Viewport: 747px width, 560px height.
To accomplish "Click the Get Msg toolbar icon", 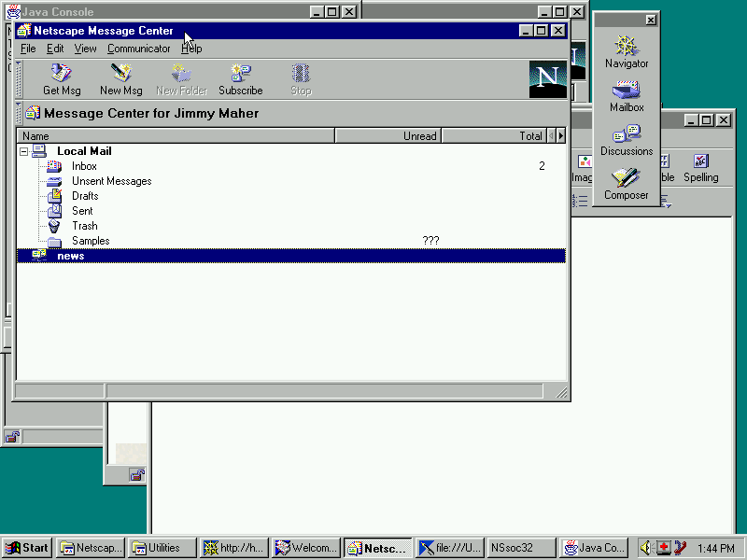I will coord(62,74).
